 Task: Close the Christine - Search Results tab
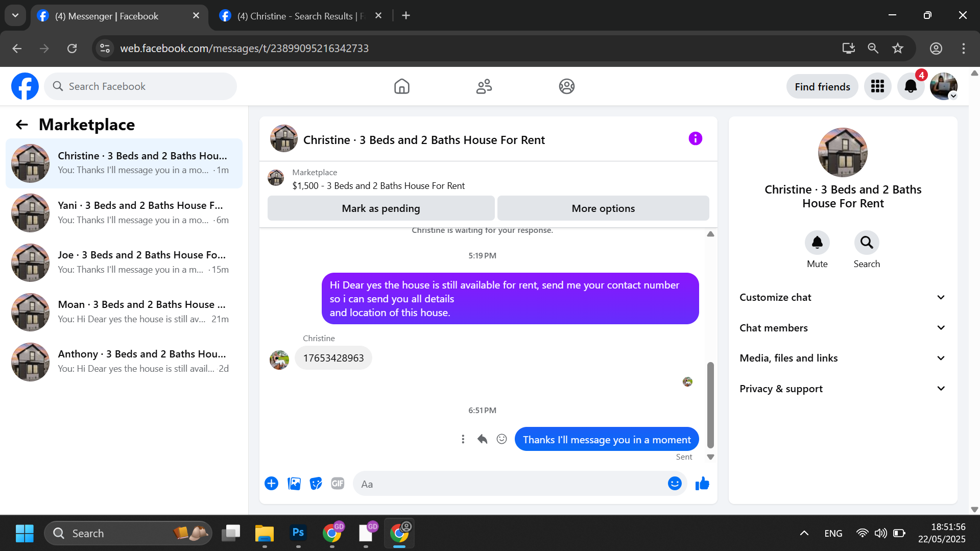(x=378, y=16)
